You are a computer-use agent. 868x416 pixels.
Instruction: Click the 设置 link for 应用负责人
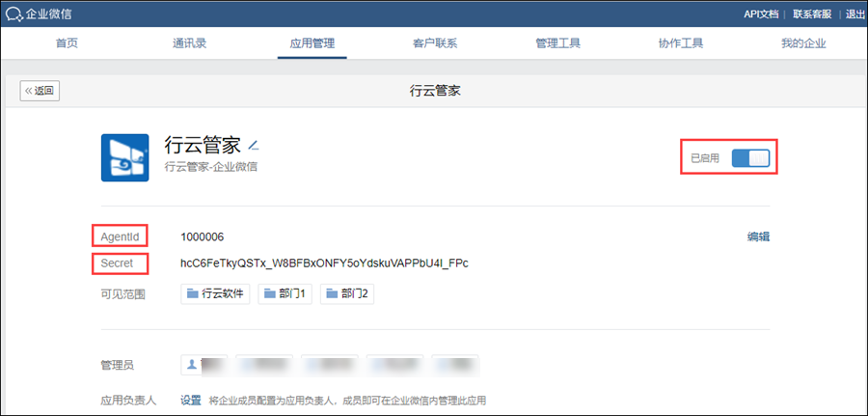[192, 400]
